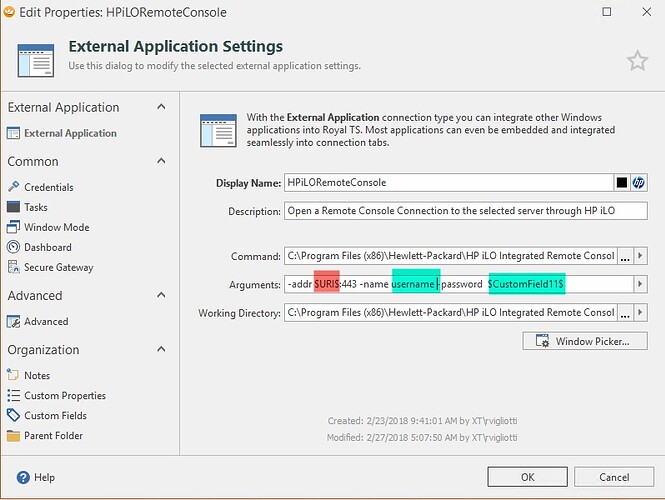Open the Credentials page

coord(48,187)
